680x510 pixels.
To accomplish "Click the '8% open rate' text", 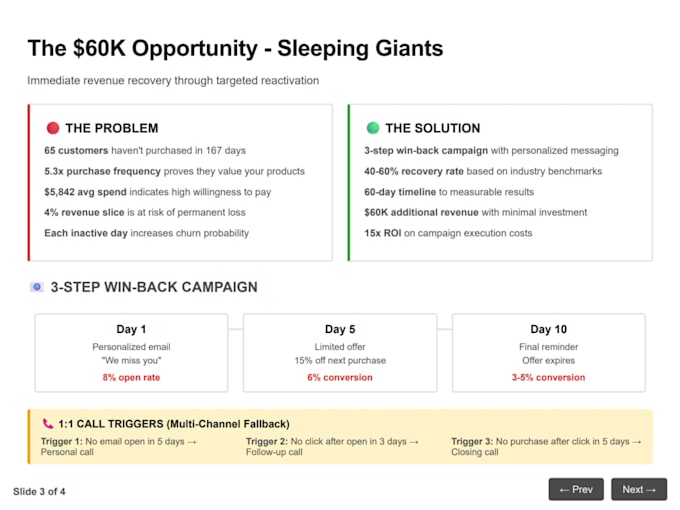I will (131, 377).
